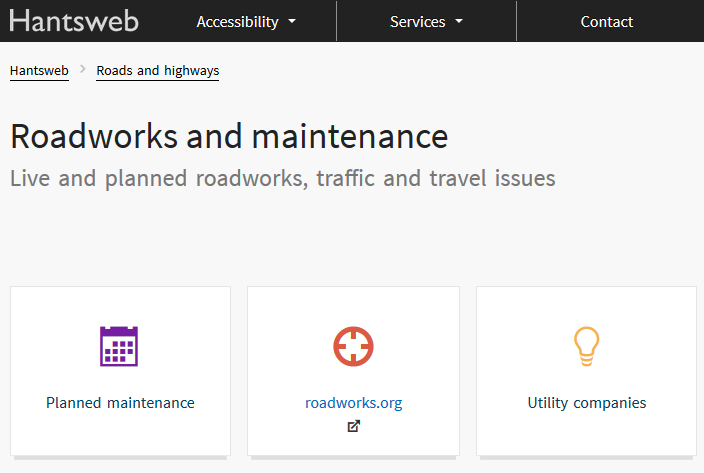The image size is (704, 473).
Task: Click the purple calendar icon
Action: coord(119,346)
